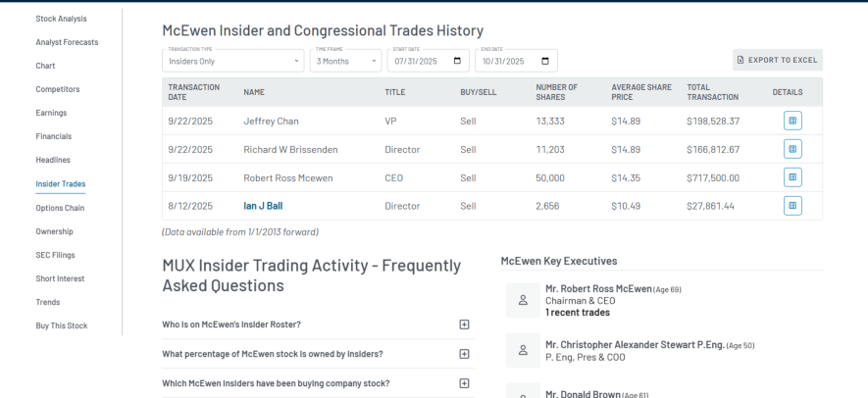
Task: Expand 'Which McEwen insiders have been buying' question
Action: 464,383
